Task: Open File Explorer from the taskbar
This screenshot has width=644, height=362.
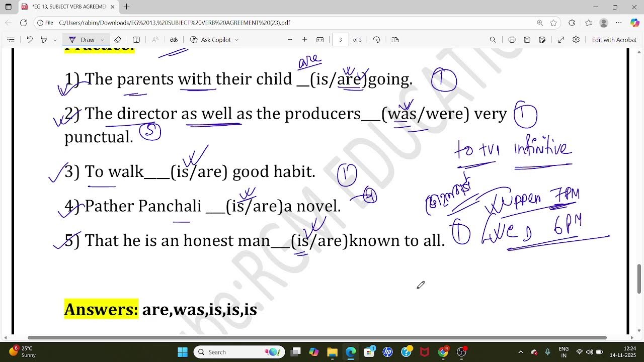Action: pyautogui.click(x=332, y=352)
